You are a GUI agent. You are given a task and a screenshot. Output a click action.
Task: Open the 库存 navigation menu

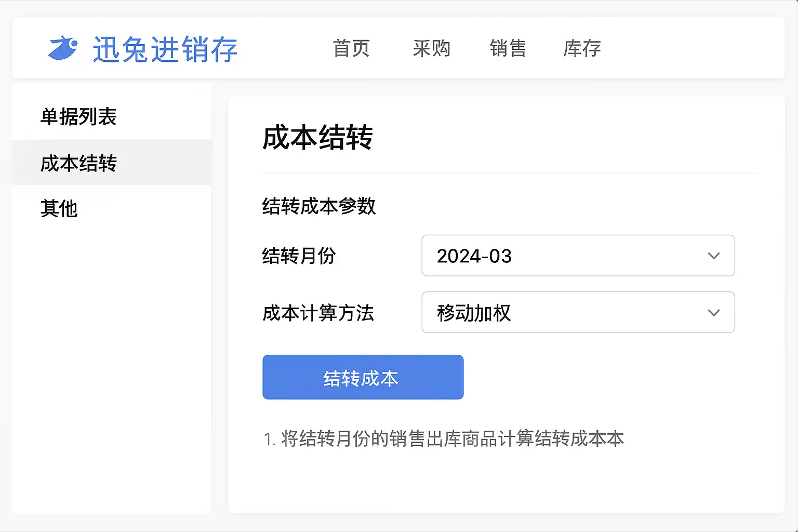(582, 48)
